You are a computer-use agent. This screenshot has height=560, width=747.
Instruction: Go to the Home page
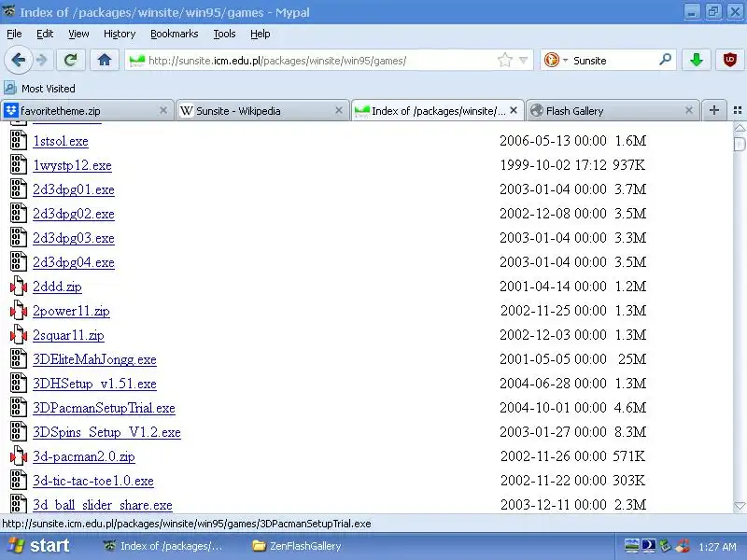pyautogui.click(x=105, y=61)
